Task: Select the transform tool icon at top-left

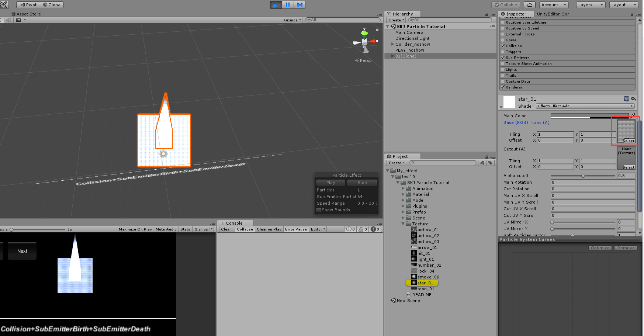Action: (4, 5)
